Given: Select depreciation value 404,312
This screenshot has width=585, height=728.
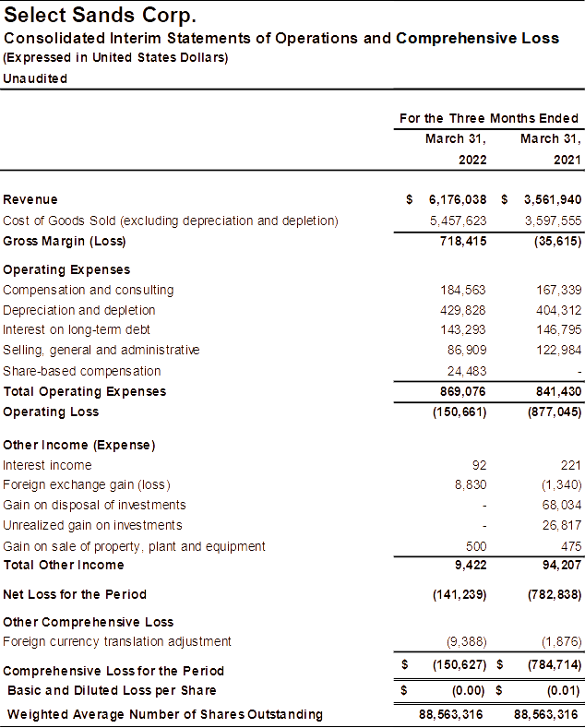Looking at the screenshot, I should click(x=558, y=310).
